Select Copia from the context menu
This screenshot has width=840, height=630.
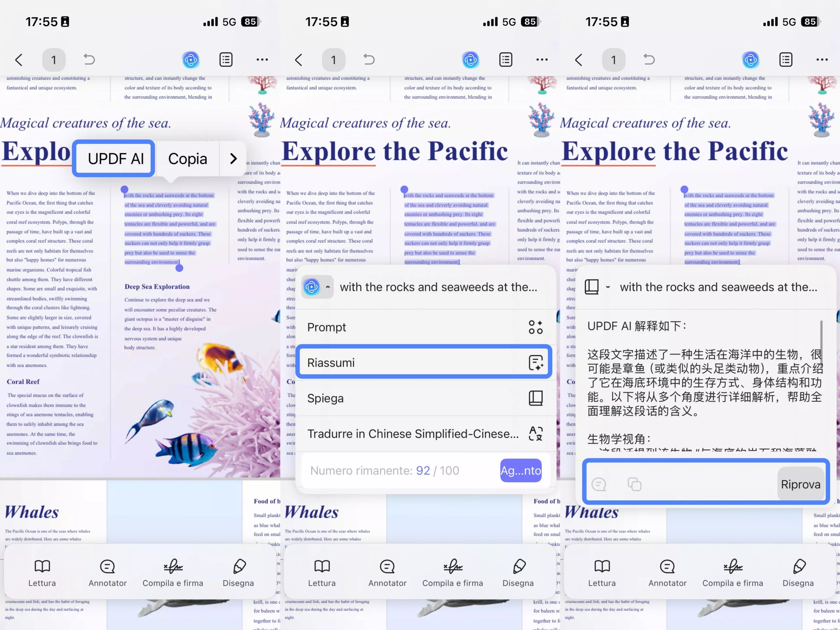187,158
